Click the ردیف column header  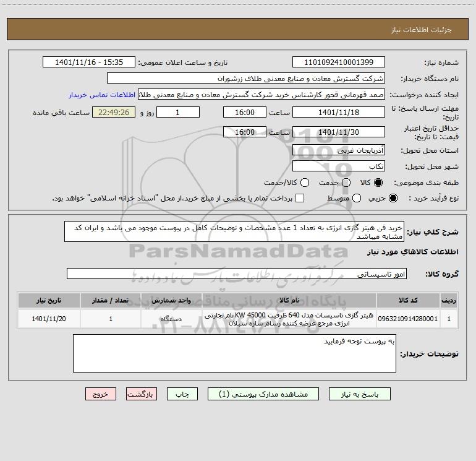coord(449,300)
